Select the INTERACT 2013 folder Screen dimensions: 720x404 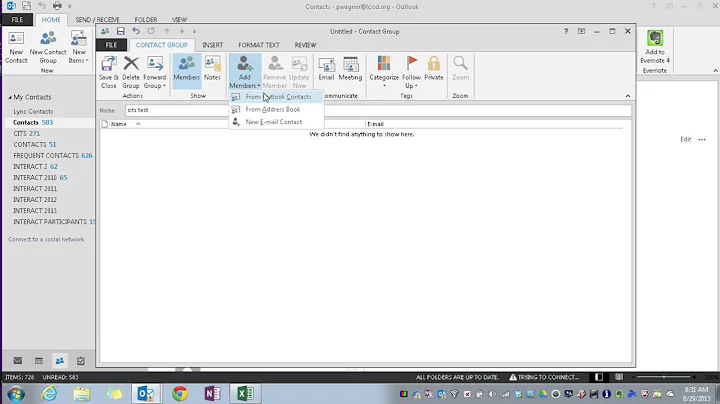(x=35, y=211)
